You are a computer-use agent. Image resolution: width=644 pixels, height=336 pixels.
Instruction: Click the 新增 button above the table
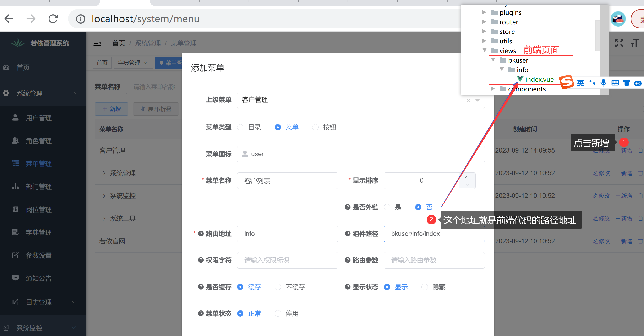pos(111,109)
